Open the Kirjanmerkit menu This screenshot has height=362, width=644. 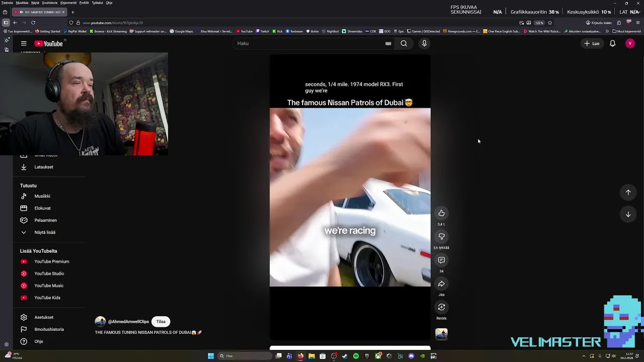pyautogui.click(x=68, y=3)
